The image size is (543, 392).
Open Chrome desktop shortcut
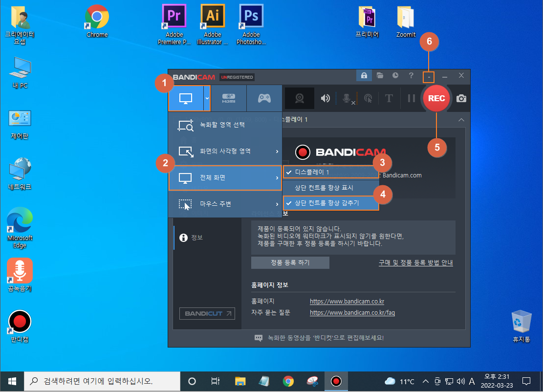(x=97, y=22)
